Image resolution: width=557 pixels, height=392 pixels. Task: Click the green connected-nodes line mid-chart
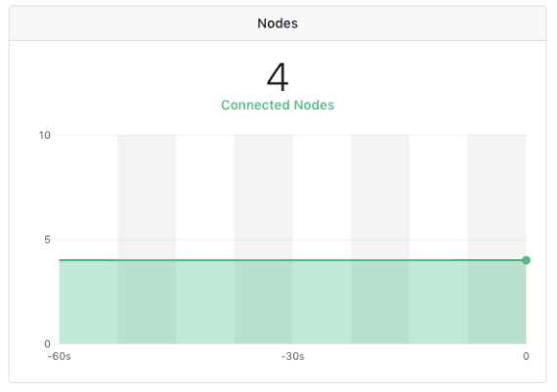(292, 260)
